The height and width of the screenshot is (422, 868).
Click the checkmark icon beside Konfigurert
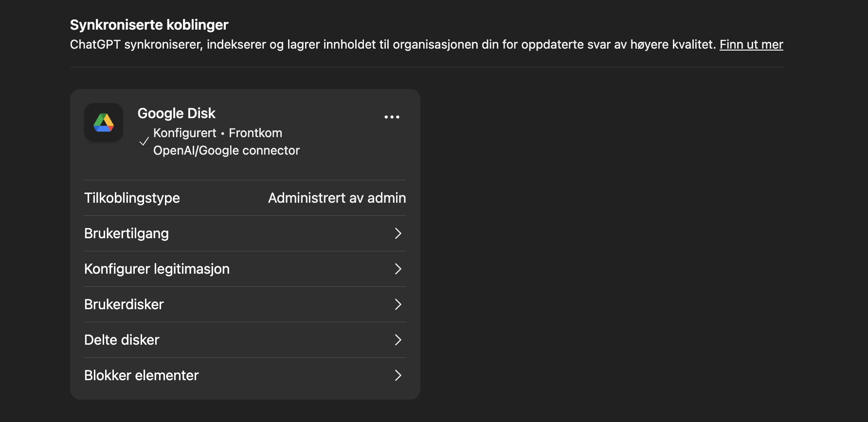point(144,141)
